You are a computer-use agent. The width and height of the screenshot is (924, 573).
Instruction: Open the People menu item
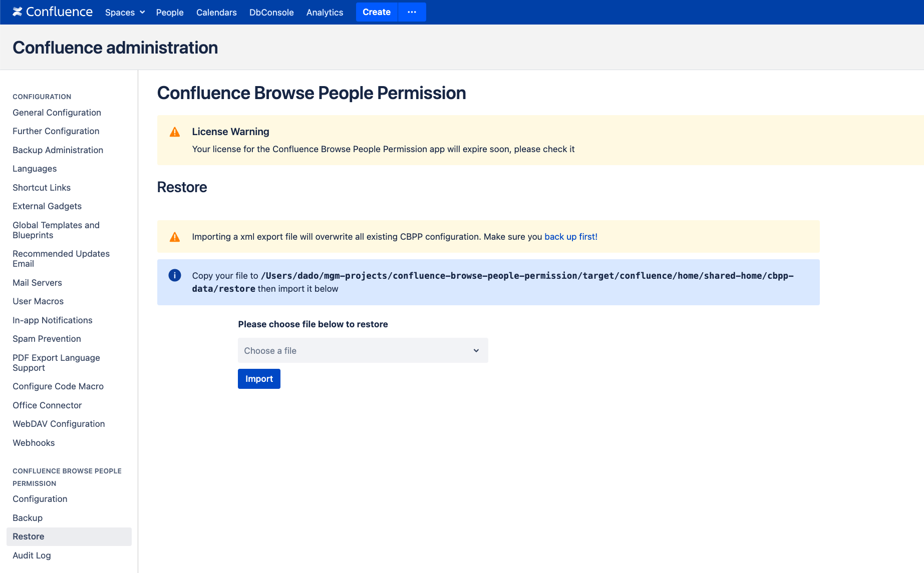(x=170, y=13)
